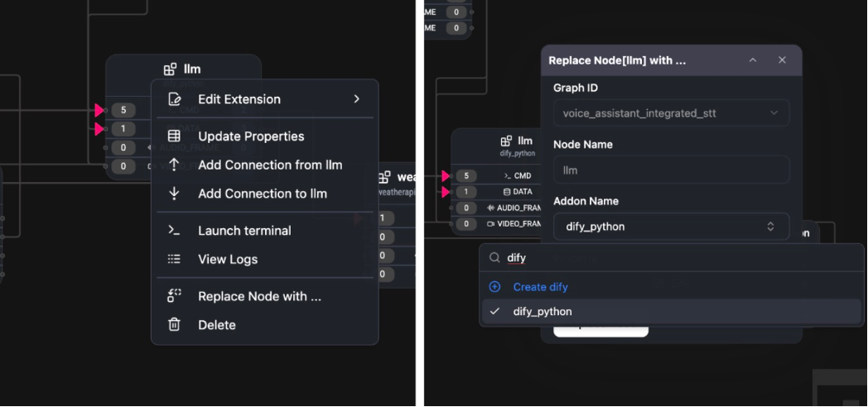Click the Addon Name up-down chevrons
The image size is (868, 407).
point(770,226)
